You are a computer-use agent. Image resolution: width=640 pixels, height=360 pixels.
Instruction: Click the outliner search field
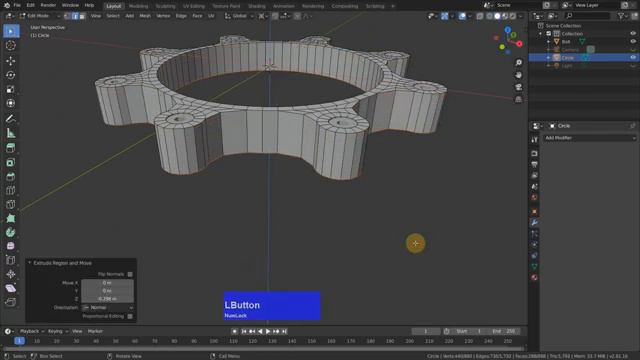[x=588, y=16]
